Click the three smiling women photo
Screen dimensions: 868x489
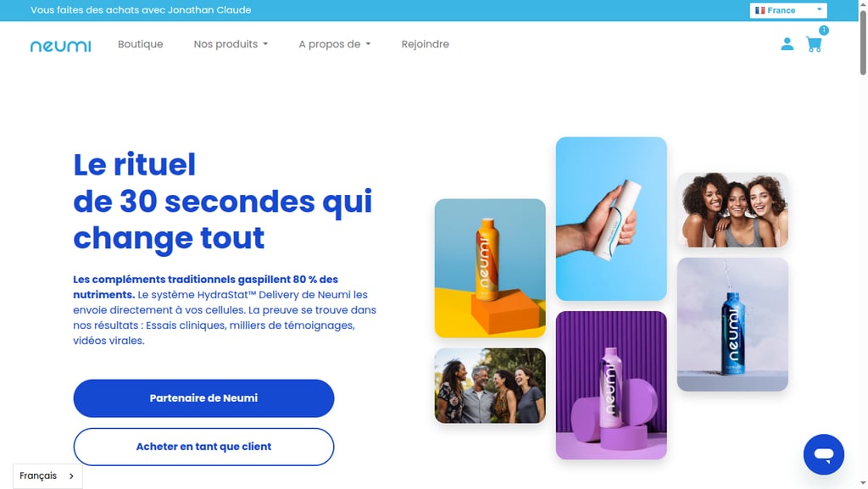click(x=732, y=210)
